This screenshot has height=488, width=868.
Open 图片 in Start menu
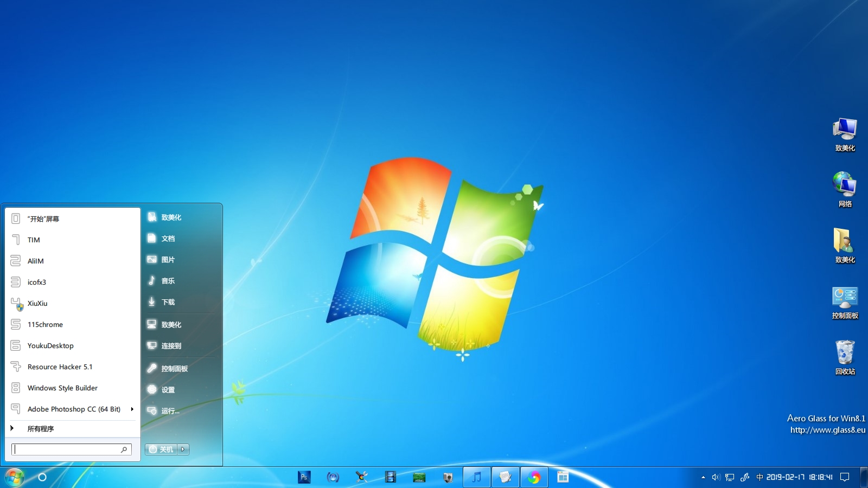tap(182, 260)
